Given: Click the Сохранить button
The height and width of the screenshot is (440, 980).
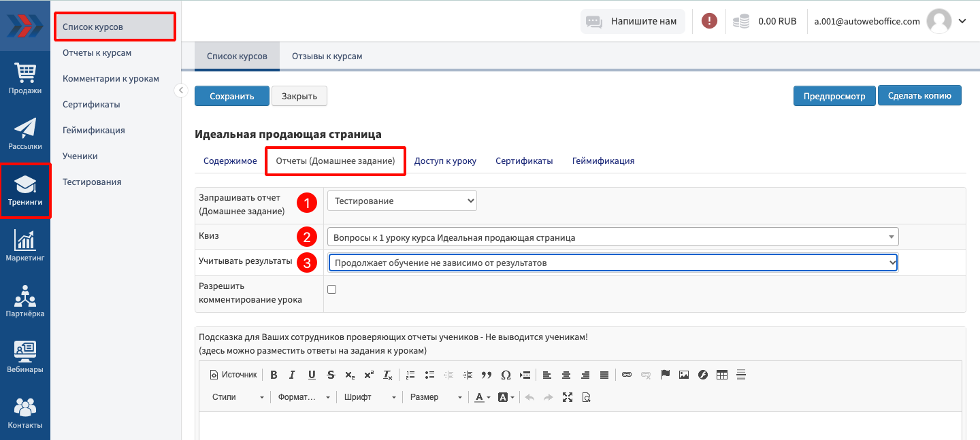Looking at the screenshot, I should 231,97.
